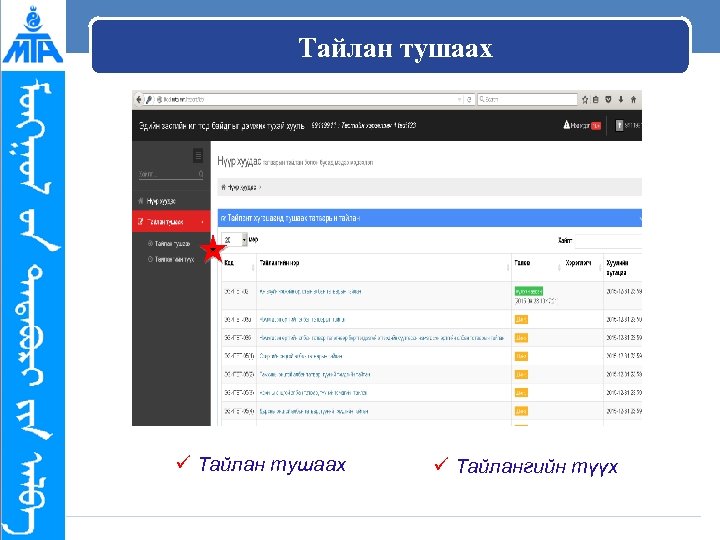
Task: Open the bookmarks list icon in the toolbar
Action: click(596, 99)
